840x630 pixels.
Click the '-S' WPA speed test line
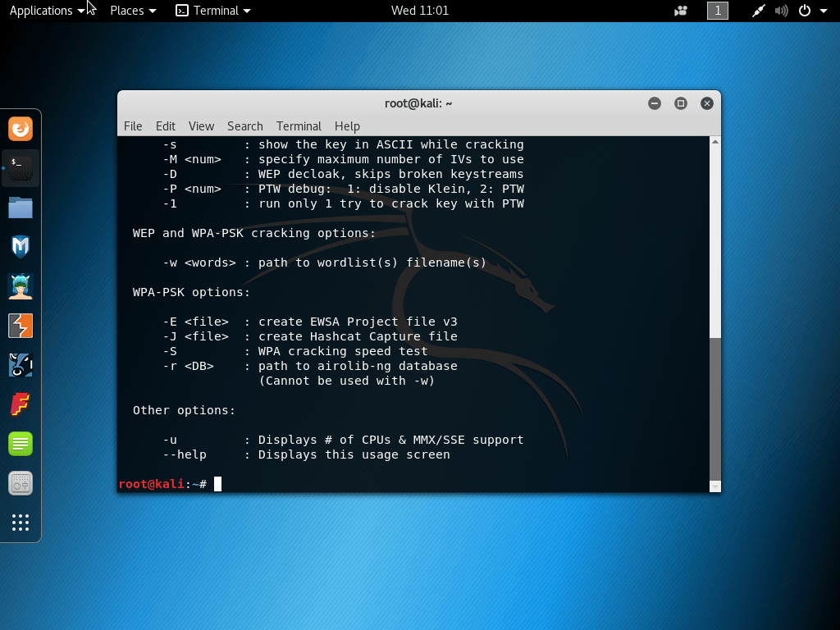click(295, 351)
